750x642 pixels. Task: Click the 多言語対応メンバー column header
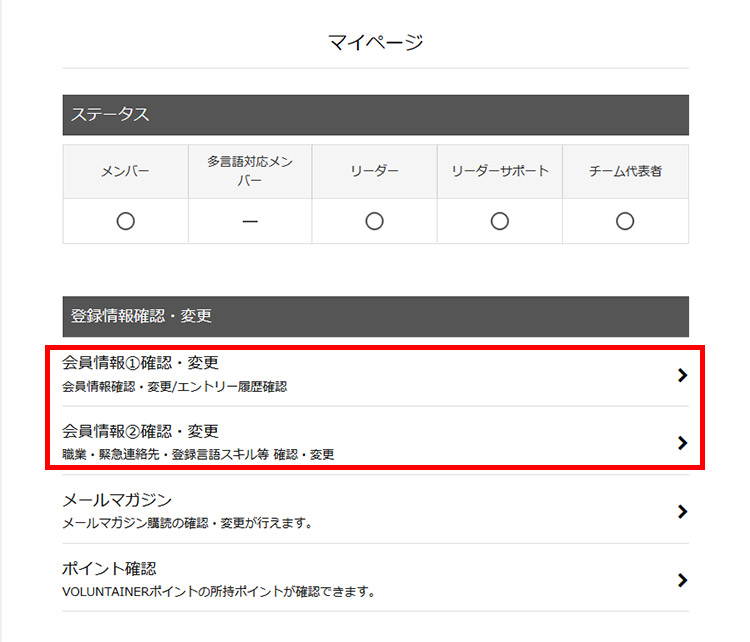click(250, 171)
